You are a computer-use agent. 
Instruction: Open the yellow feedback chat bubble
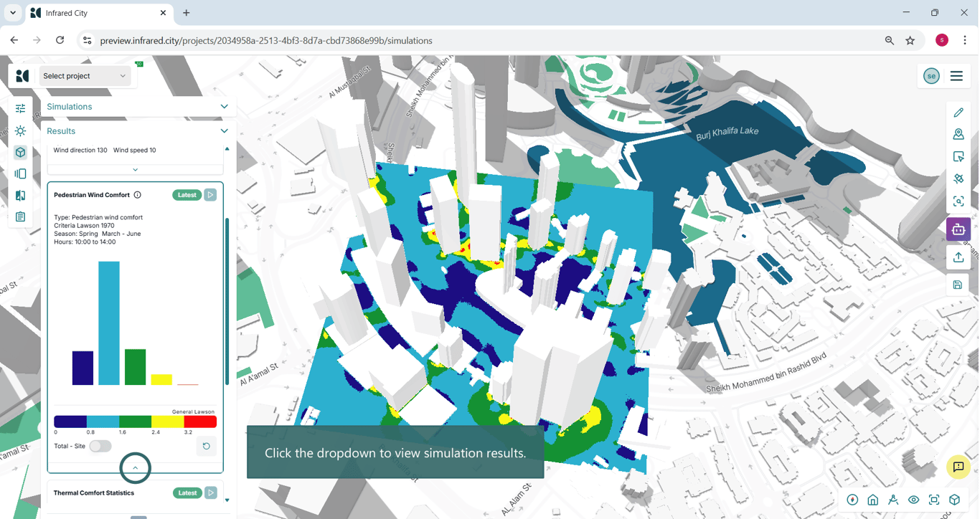(x=958, y=467)
